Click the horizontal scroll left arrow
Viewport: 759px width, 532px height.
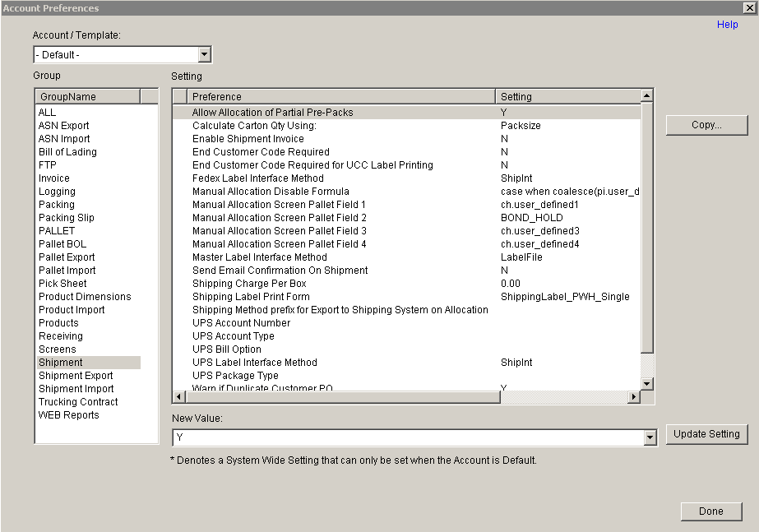pos(178,397)
